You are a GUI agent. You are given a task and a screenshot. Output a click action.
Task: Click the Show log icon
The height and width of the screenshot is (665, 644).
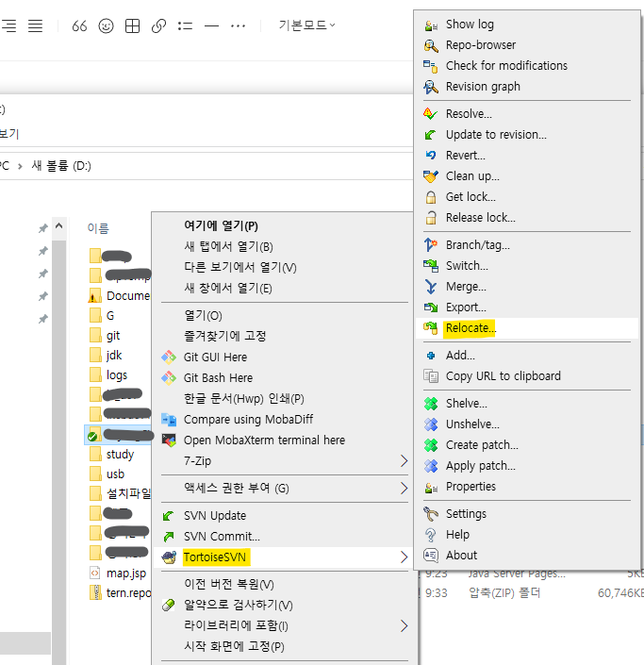pos(431,25)
